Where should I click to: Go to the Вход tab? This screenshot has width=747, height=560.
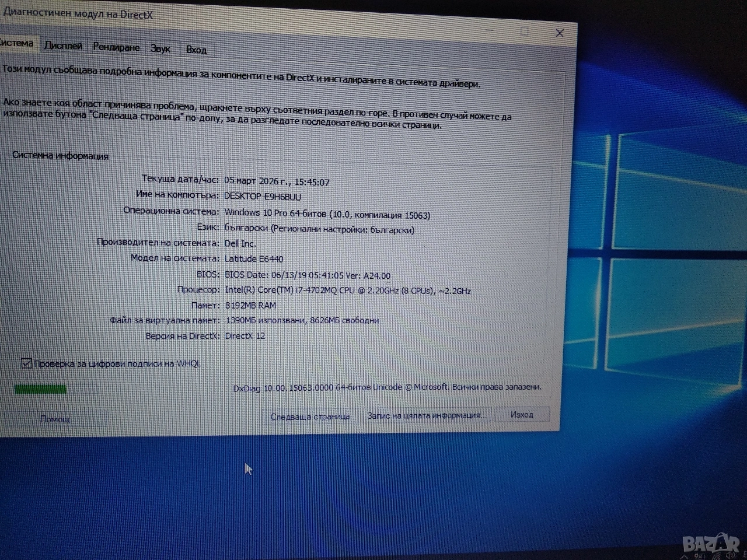pyautogui.click(x=196, y=50)
